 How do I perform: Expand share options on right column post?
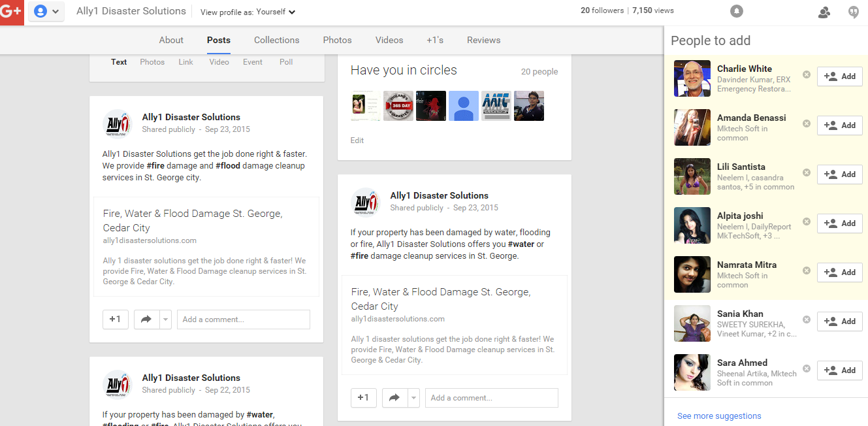(x=413, y=398)
